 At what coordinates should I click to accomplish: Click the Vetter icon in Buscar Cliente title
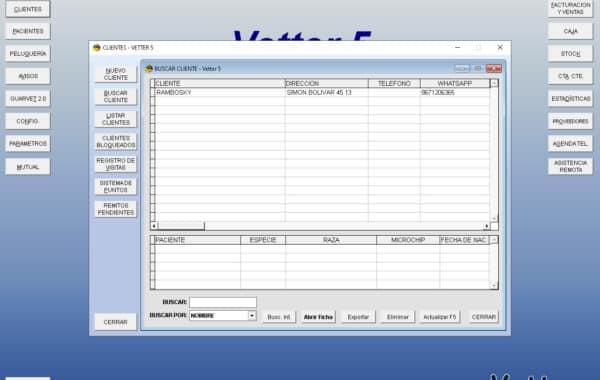149,68
